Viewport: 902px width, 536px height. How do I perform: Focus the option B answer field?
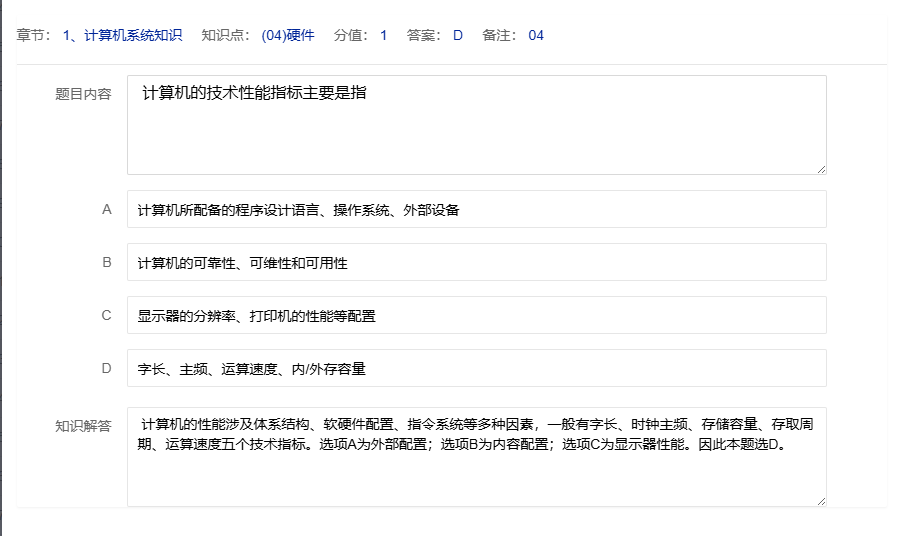476,263
